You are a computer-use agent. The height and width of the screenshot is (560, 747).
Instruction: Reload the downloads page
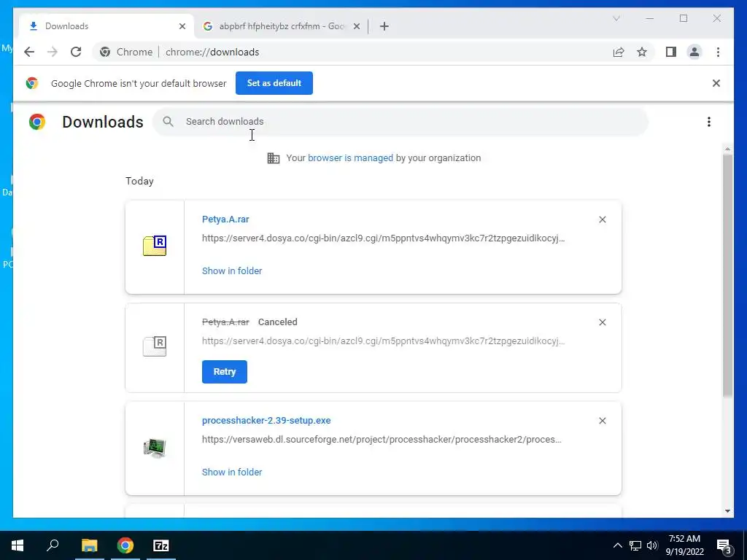coord(76,52)
